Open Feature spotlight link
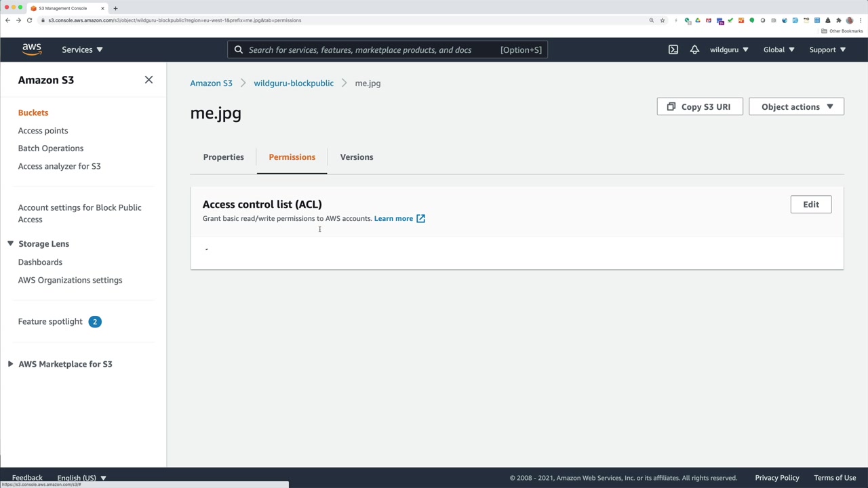Viewport: 868px width, 488px height. 50,321
